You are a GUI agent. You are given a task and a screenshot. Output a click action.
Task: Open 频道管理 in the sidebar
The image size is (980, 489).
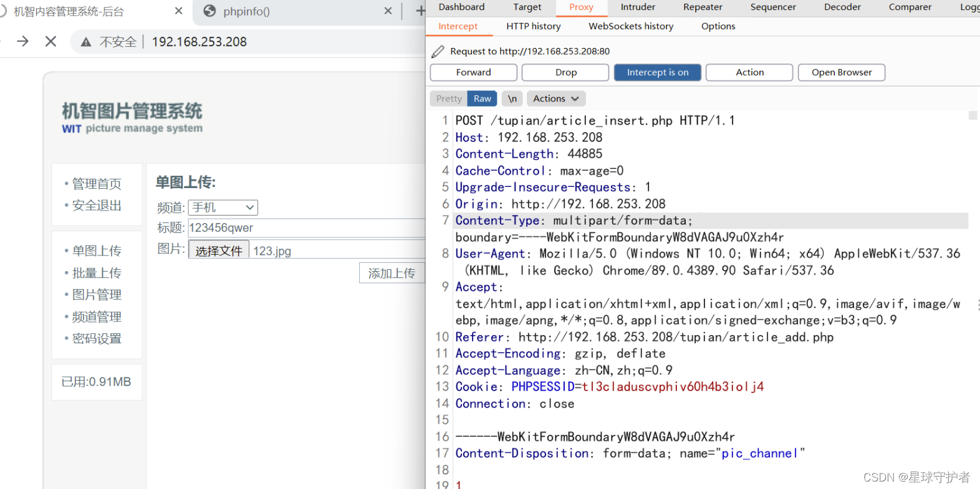click(97, 316)
